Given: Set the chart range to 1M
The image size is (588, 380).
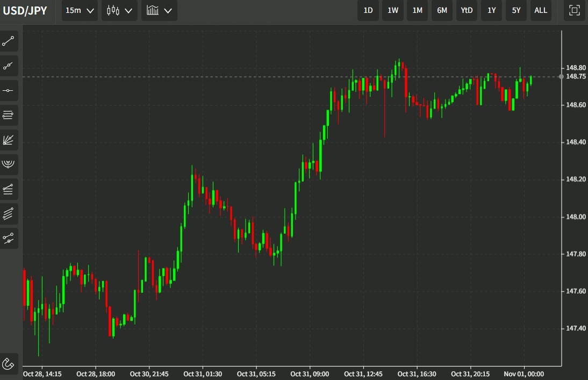Looking at the screenshot, I should [418, 11].
